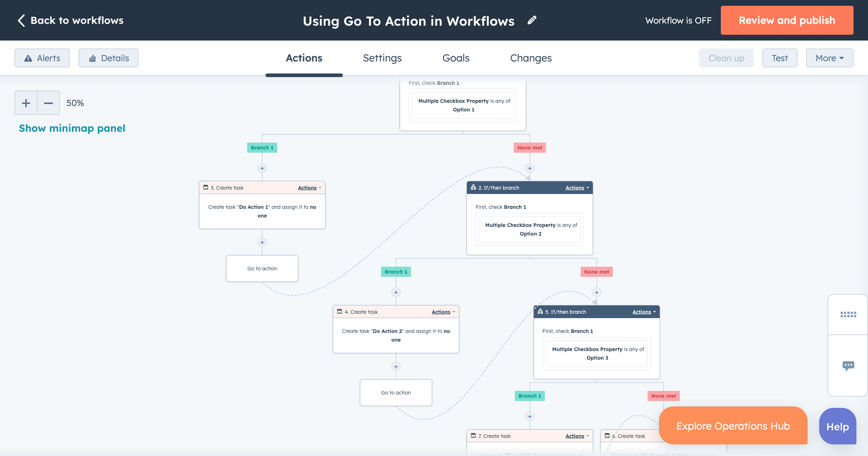Select the Go to action card under step 4
This screenshot has height=456, width=868.
tap(396, 392)
